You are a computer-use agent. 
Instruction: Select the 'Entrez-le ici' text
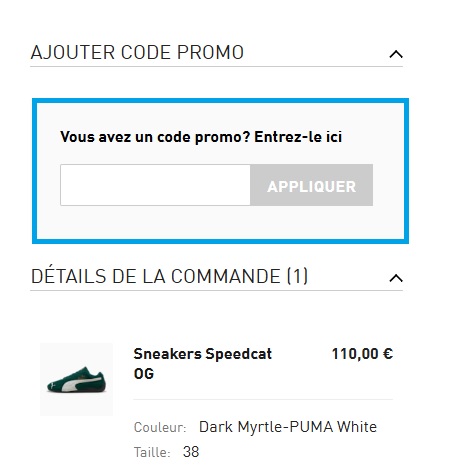298,137
